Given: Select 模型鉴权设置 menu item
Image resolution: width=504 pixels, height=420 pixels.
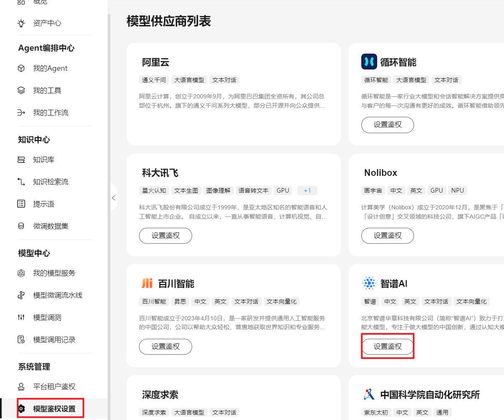Looking at the screenshot, I should pos(54,409).
